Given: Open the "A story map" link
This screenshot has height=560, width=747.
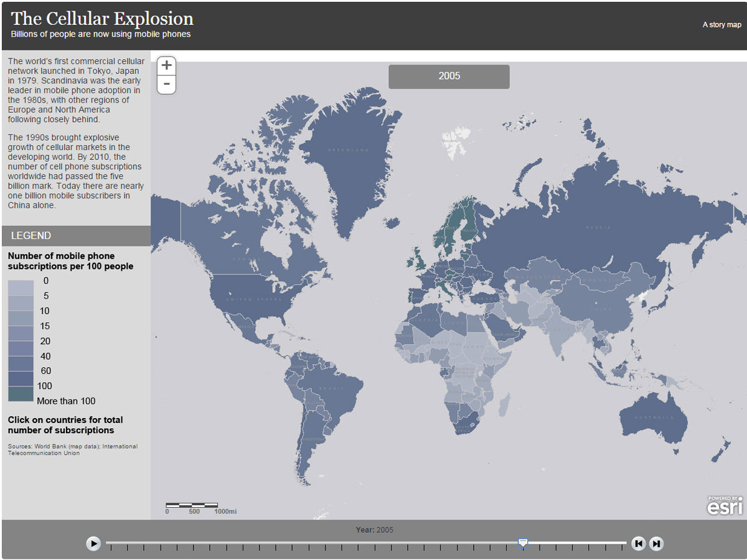Looking at the screenshot, I should 721,25.
